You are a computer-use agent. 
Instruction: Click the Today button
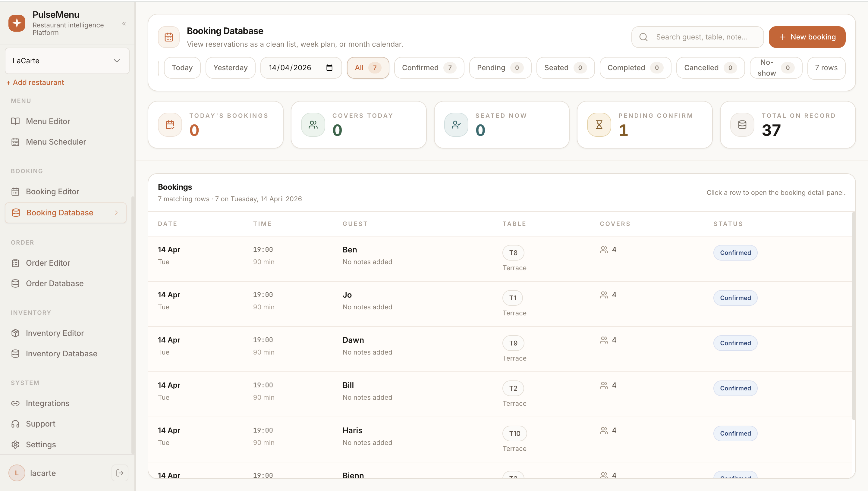[182, 68]
